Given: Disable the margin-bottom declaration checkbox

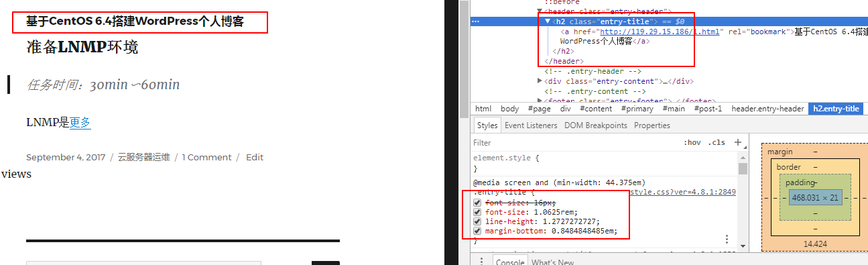Looking at the screenshot, I should point(477,231).
